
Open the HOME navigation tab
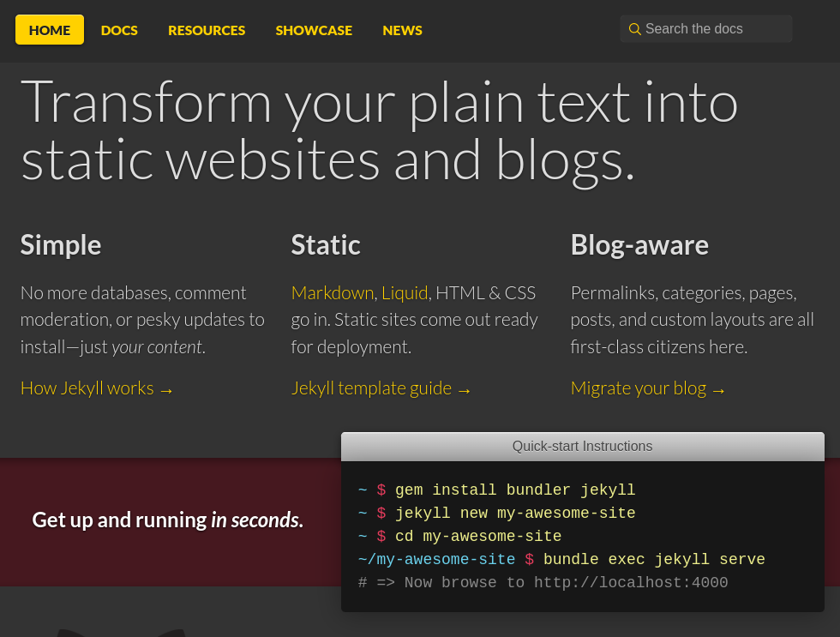[50, 30]
